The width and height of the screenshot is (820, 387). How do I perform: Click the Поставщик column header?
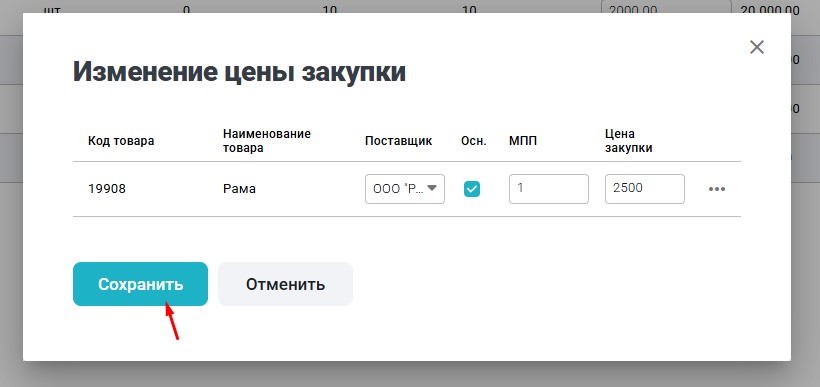coord(398,141)
